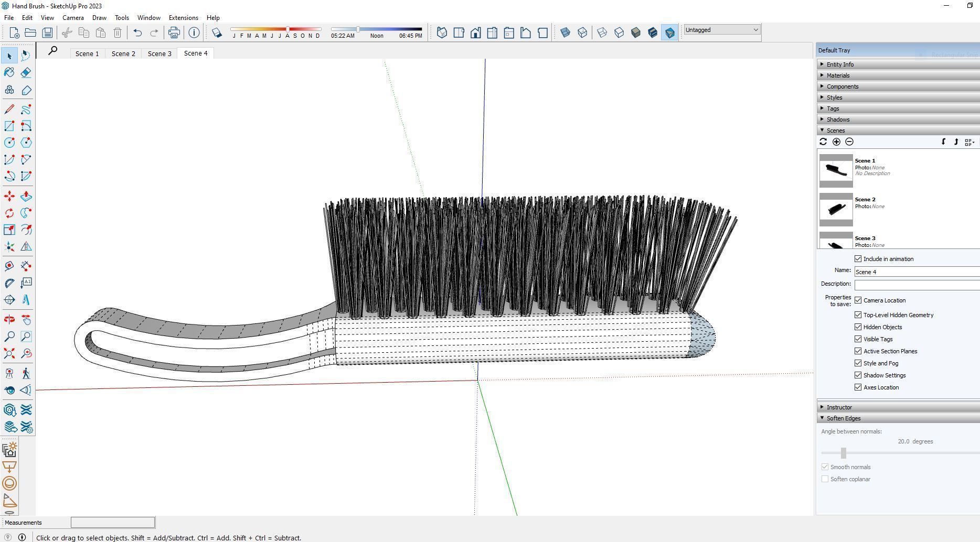Expand the Components panel
Viewport: 980px width, 542px height.
point(898,86)
